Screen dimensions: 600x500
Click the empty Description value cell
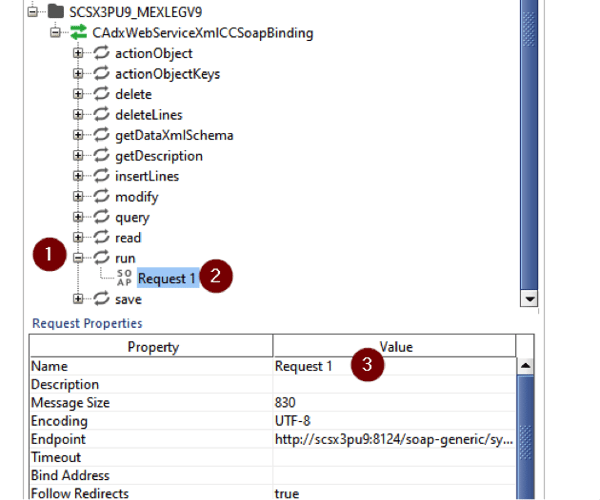pos(395,384)
